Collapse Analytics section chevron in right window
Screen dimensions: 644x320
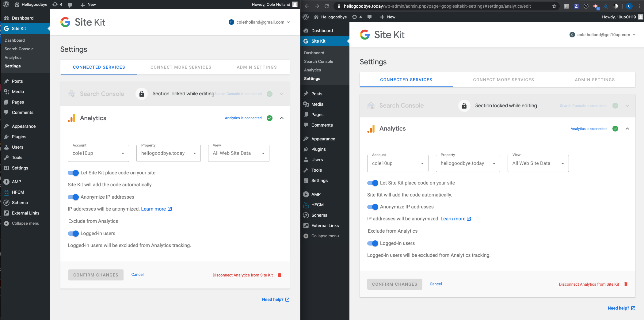point(627,129)
